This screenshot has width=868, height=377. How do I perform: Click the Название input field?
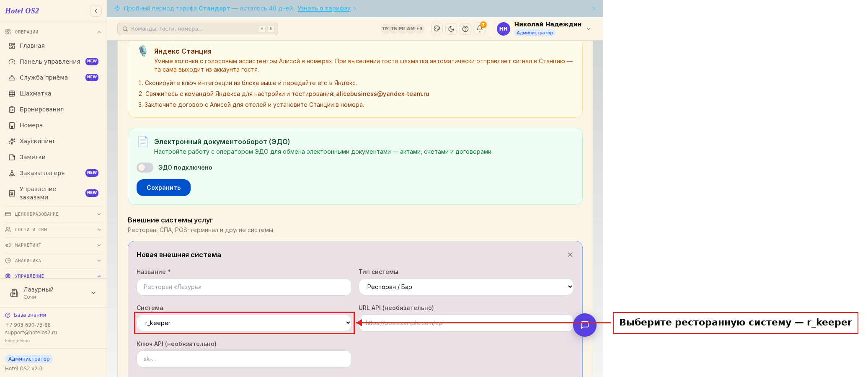click(x=244, y=287)
